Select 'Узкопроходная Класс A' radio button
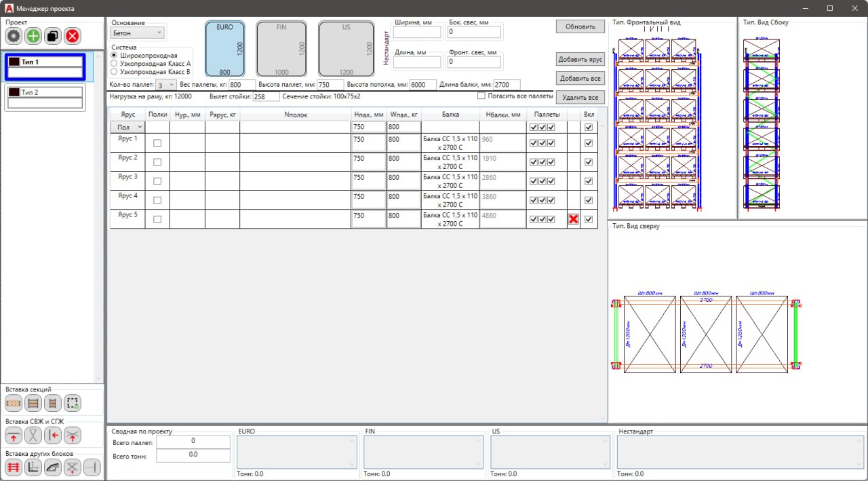 [x=115, y=63]
